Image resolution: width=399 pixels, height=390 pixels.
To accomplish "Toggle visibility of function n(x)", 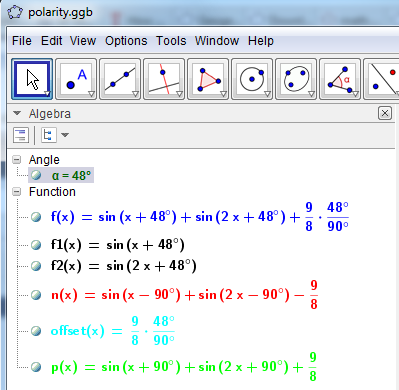I will [36, 295].
